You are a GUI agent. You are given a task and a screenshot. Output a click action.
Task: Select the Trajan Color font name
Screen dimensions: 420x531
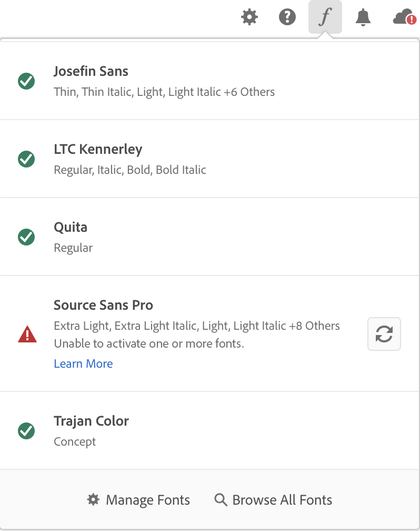91,421
